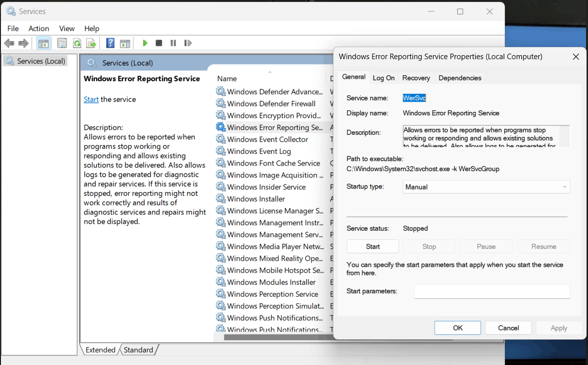Switch to the Log On tab
Viewport: 588px width, 365px height.
383,78
